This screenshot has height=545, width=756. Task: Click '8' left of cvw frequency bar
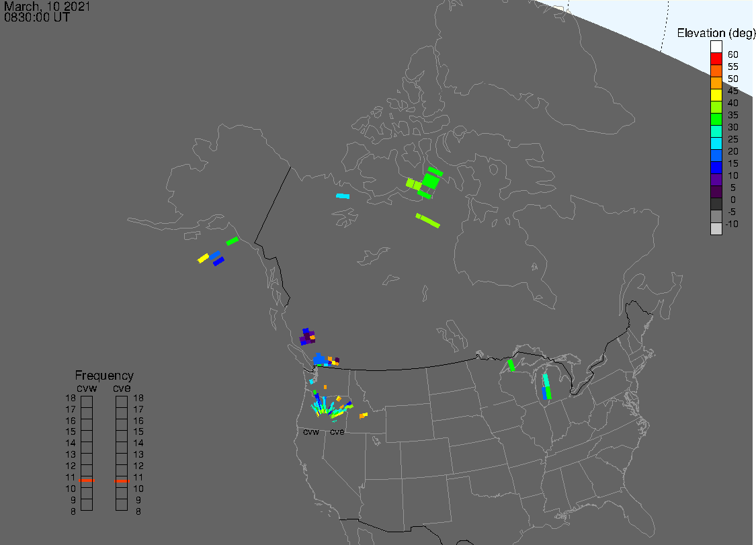click(x=73, y=511)
